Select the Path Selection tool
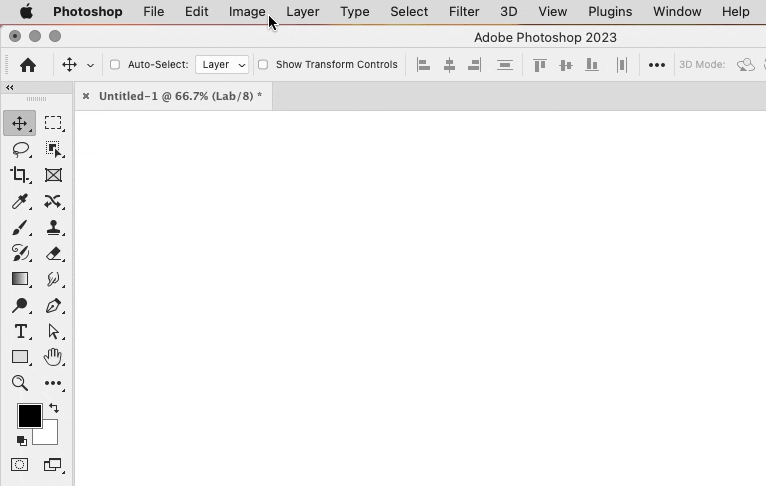 53,331
